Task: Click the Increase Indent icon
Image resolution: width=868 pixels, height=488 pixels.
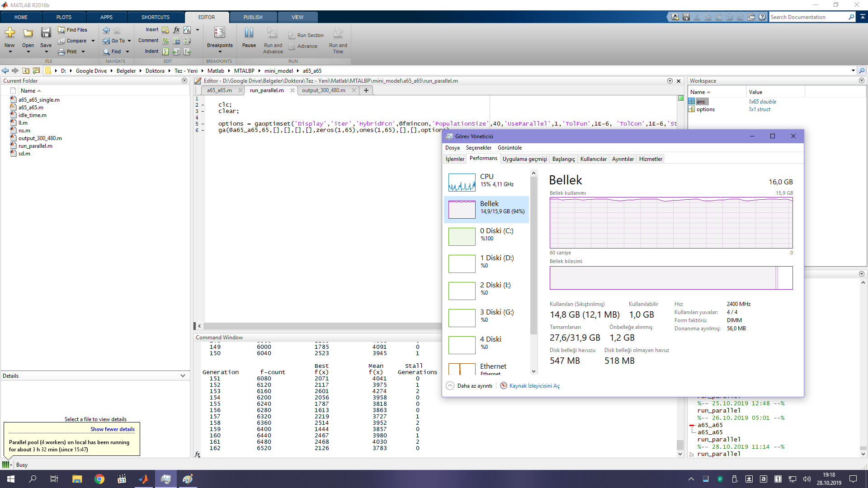Action: 176,52
